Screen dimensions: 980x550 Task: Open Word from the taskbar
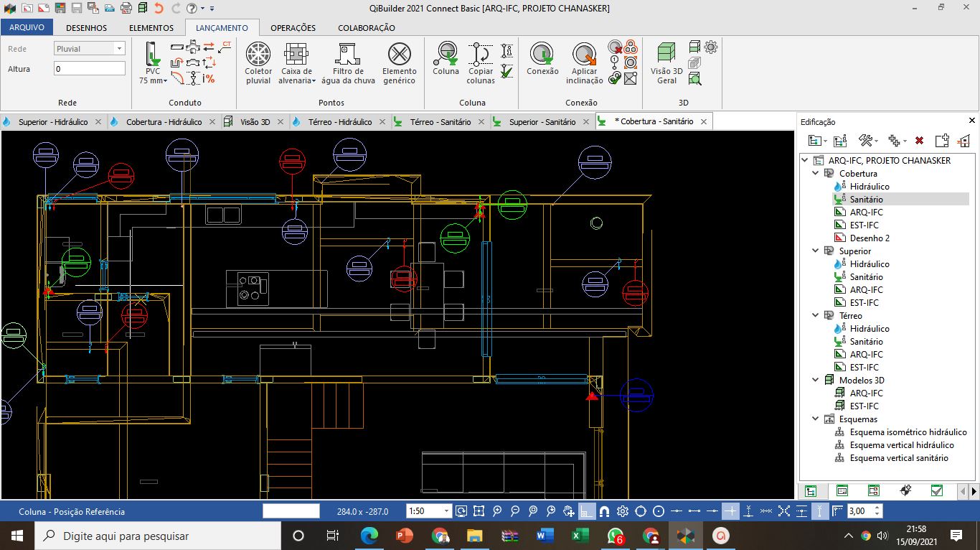pyautogui.click(x=545, y=536)
